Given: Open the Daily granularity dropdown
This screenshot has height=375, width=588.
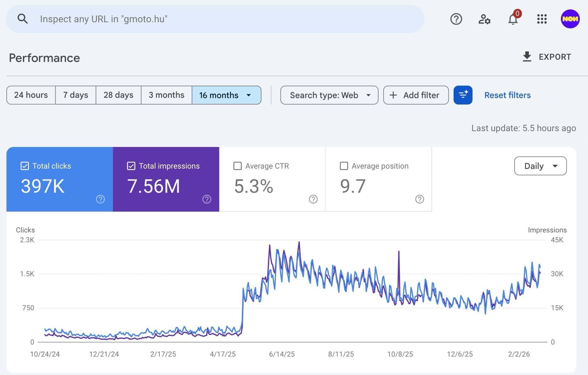Looking at the screenshot, I should (540, 166).
